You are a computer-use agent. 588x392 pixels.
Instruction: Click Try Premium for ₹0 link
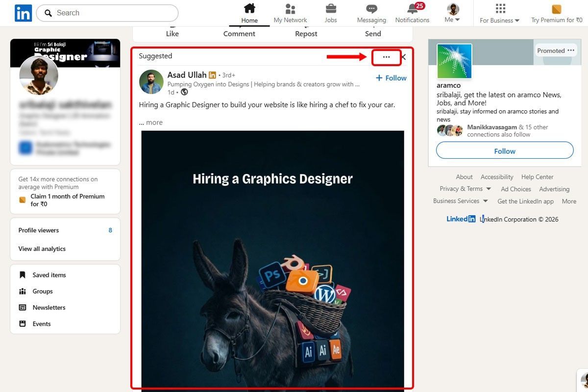(x=557, y=13)
